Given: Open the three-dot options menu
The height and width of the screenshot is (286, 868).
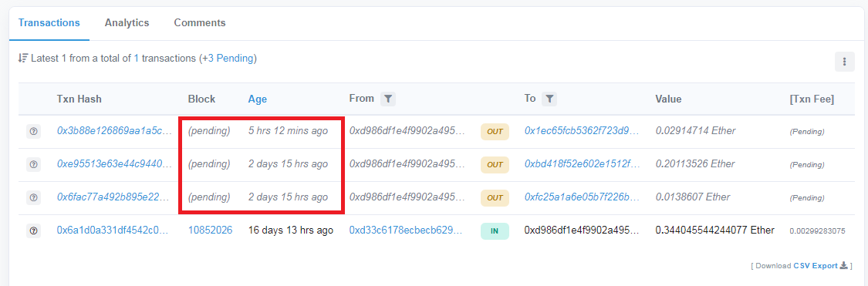Looking at the screenshot, I should tap(844, 62).
